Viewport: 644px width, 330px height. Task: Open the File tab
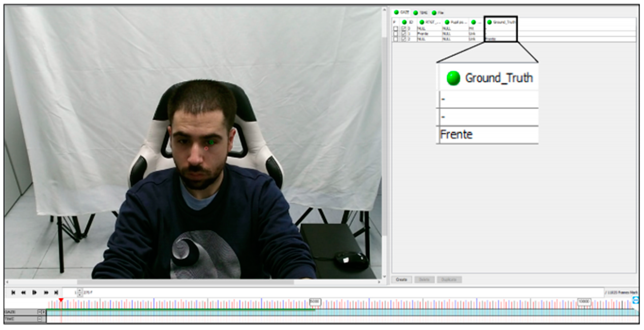point(438,13)
